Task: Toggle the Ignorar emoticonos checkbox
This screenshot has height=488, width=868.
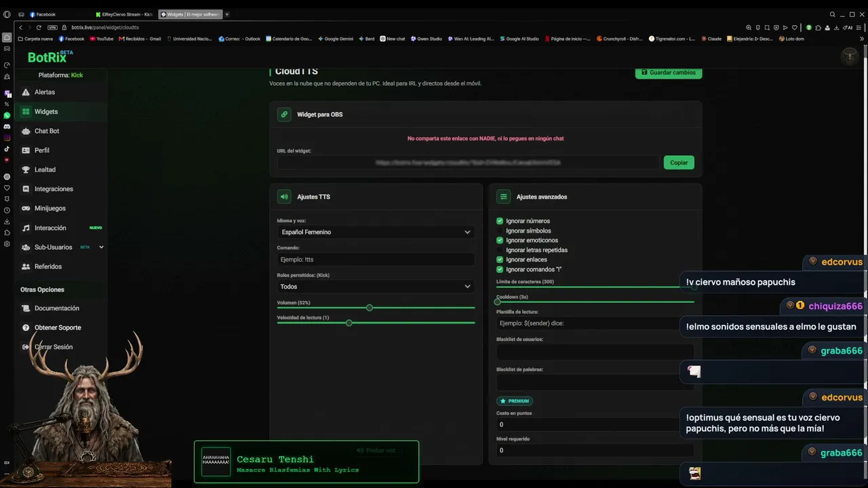Action: coord(500,240)
